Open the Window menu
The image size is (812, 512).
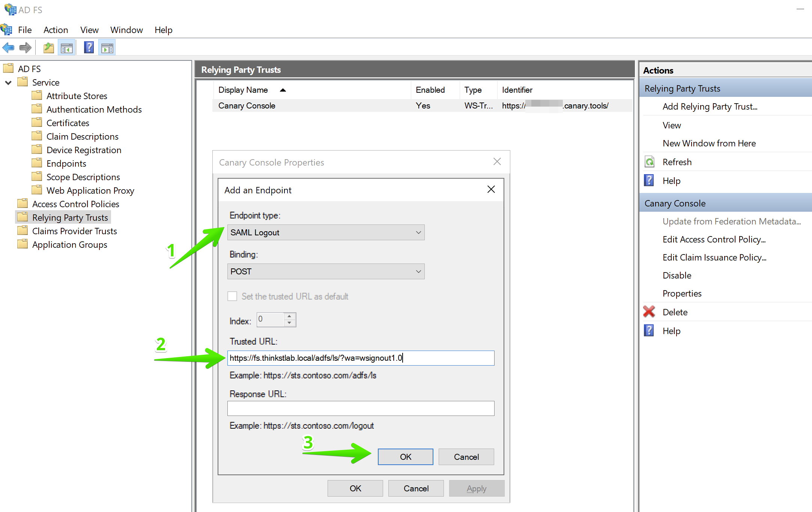126,30
